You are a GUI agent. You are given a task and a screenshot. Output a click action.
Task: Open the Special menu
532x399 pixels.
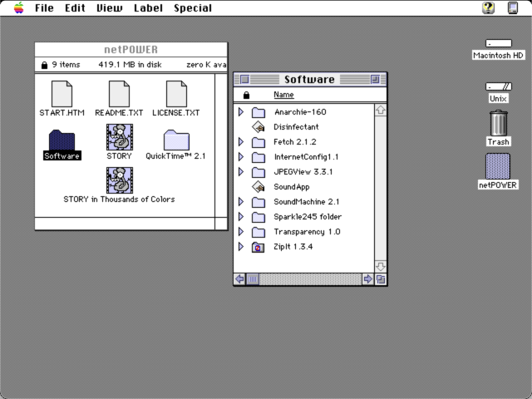[193, 7]
